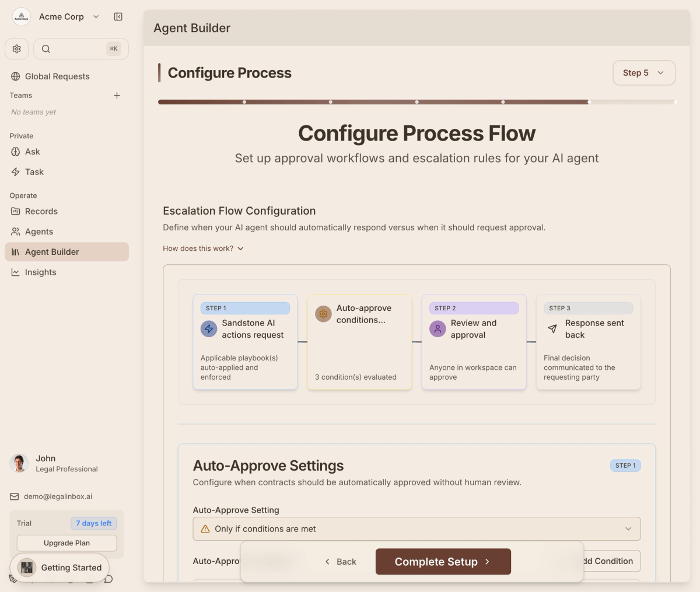Click the Review and approval person icon
The image size is (700, 592).
(x=437, y=329)
